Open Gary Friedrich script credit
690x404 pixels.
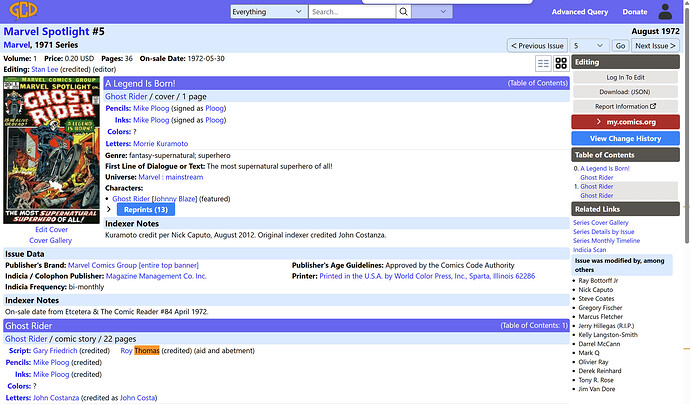pyautogui.click(x=55, y=351)
